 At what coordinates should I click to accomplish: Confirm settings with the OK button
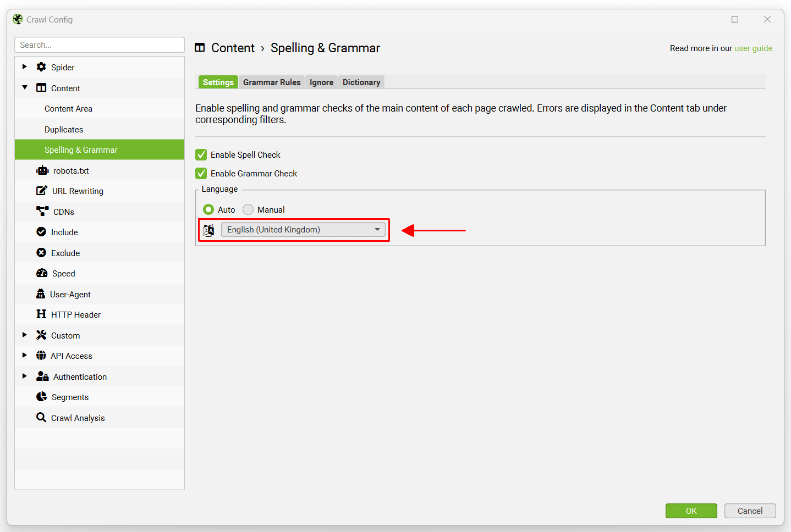pyautogui.click(x=691, y=511)
